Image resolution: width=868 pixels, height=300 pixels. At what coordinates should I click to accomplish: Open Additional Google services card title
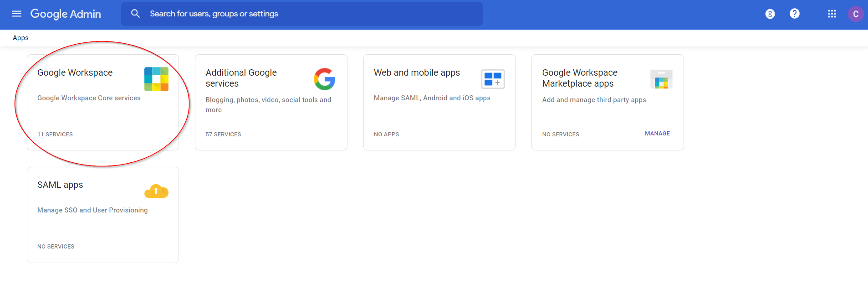(x=241, y=78)
